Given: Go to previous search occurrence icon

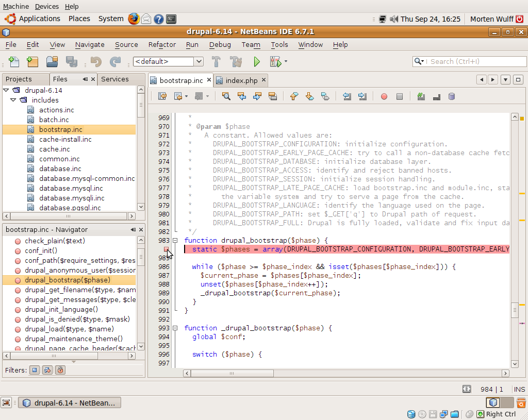Looking at the screenshot, I should [242, 96].
